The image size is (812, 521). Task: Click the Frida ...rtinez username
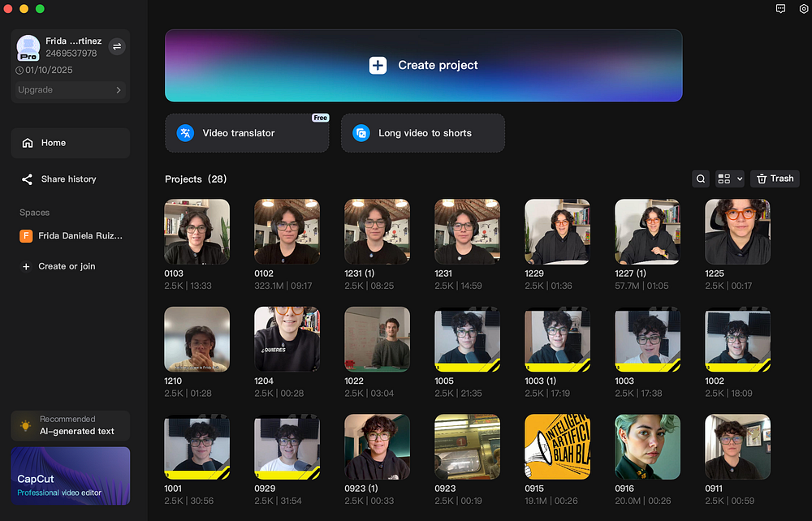click(x=74, y=41)
